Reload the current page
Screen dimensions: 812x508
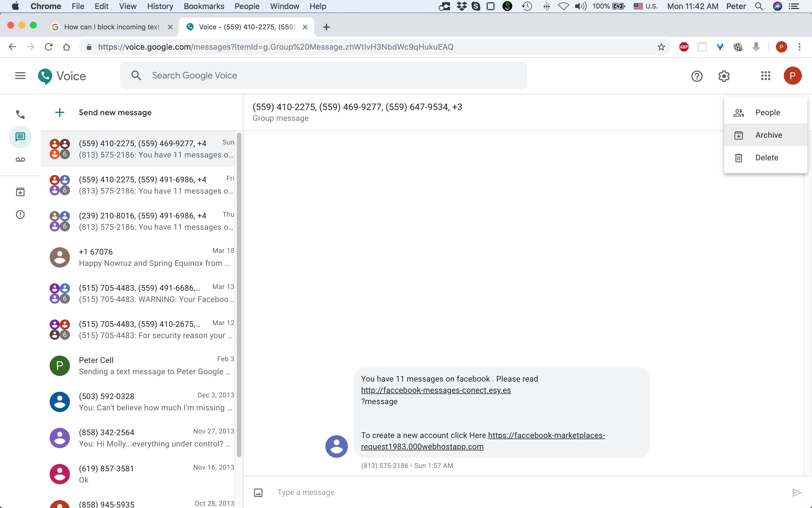coord(49,47)
